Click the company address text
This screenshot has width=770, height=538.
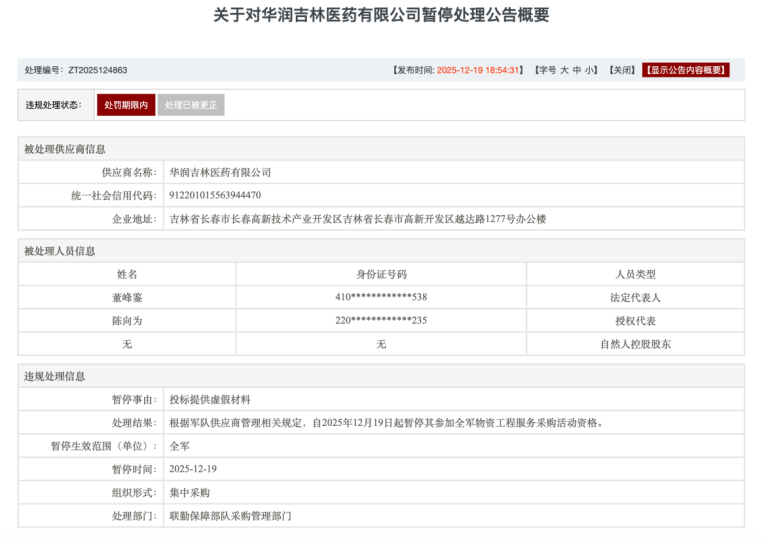(x=357, y=219)
